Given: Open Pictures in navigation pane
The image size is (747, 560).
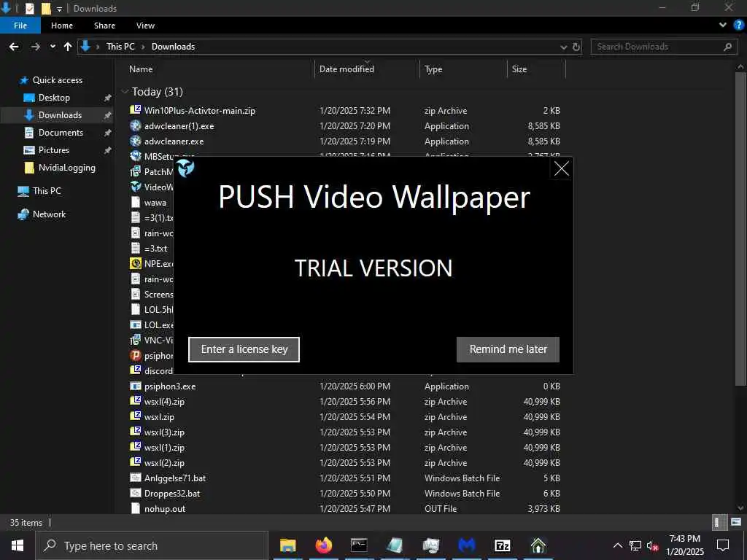Looking at the screenshot, I should 53,150.
